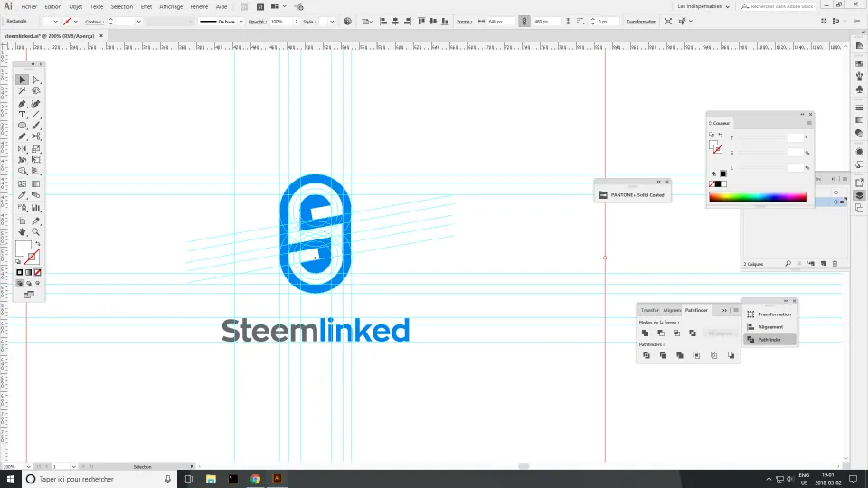Select the Column Graph tool
Image resolution: width=868 pixels, height=488 pixels.
click(36, 208)
